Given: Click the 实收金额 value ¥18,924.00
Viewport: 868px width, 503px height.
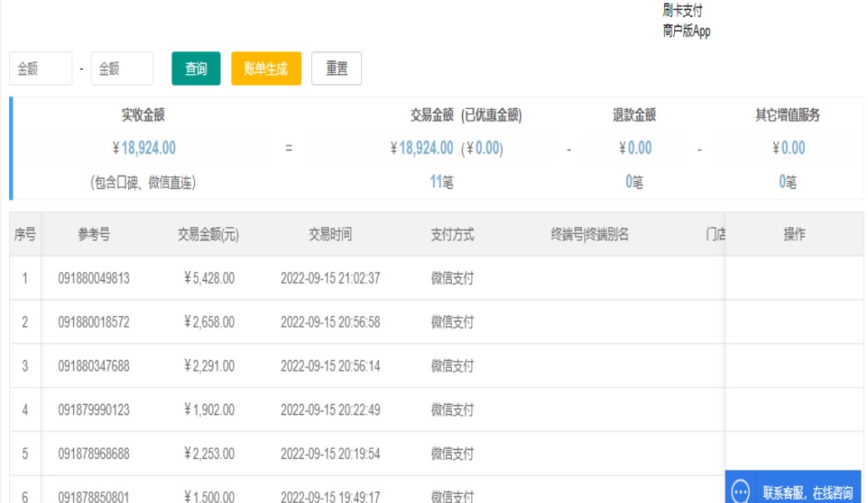Looking at the screenshot, I should pos(144,149).
